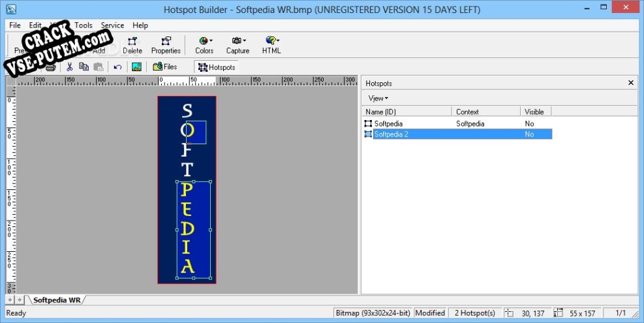This screenshot has height=323, width=644.
Task: Click the size icon in status bar
Action: pyautogui.click(x=558, y=313)
